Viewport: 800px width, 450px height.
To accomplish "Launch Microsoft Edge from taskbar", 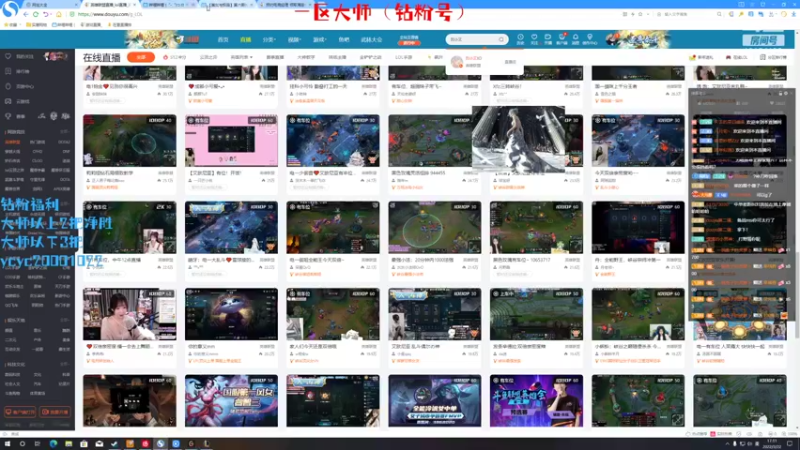I will coord(53,444).
